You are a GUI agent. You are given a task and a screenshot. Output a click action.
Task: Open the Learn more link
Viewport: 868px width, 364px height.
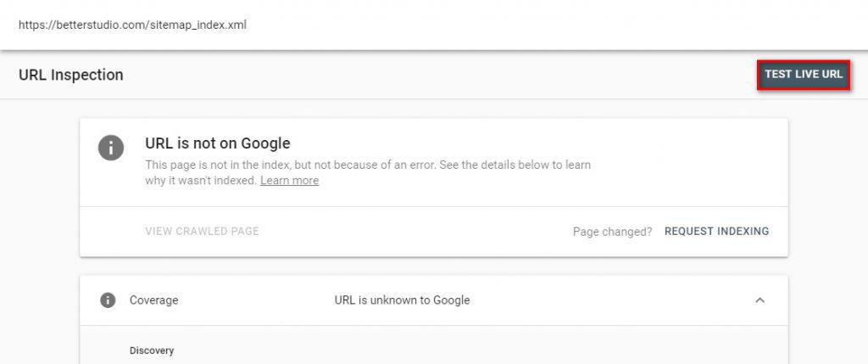click(289, 181)
